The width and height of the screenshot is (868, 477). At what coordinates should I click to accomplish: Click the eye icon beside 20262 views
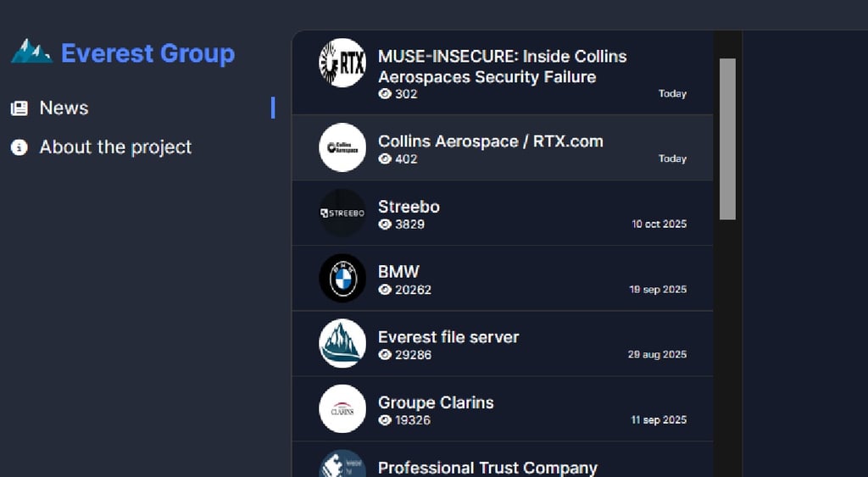(x=385, y=290)
